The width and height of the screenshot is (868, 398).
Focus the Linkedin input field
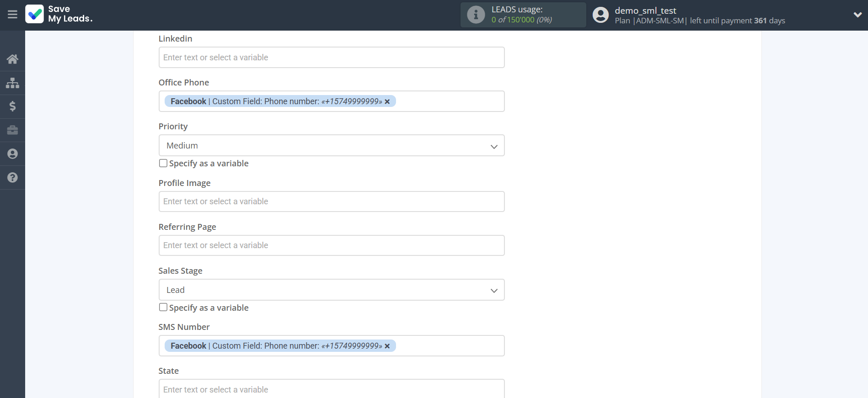331,58
